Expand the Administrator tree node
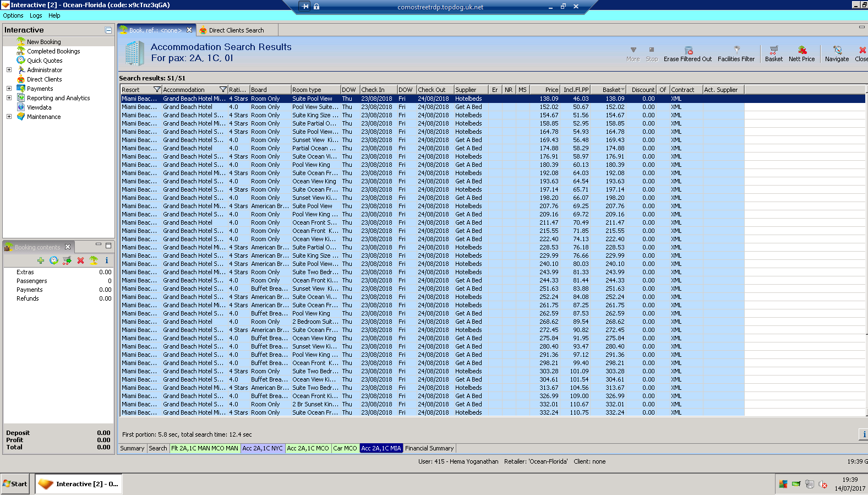The height and width of the screenshot is (495, 868). tap(9, 70)
